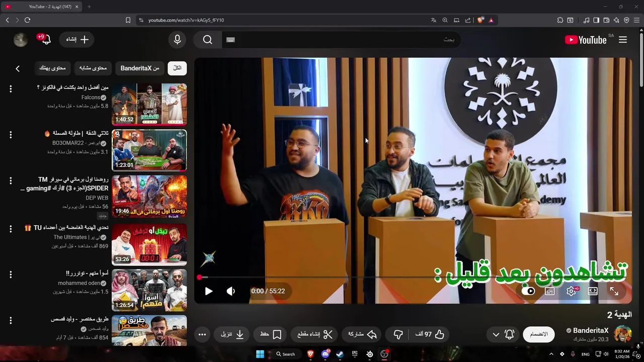Open the 19:46 SPIDER TM video thumbnail
The image size is (644, 362).
[149, 196]
